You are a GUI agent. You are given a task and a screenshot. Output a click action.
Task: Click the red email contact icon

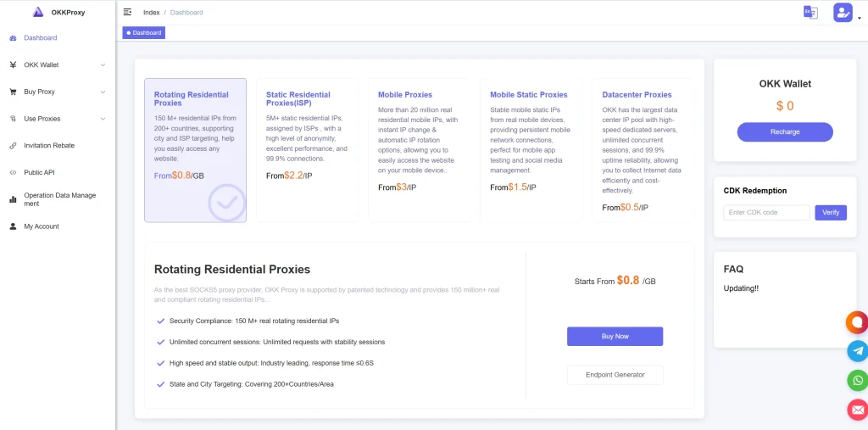tap(858, 410)
